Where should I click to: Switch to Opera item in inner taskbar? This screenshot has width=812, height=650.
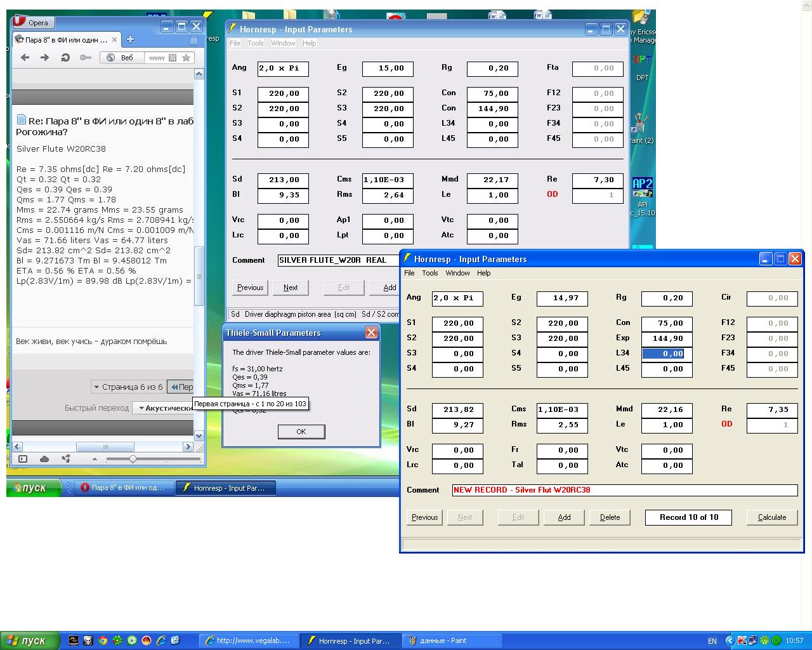[x=125, y=488]
